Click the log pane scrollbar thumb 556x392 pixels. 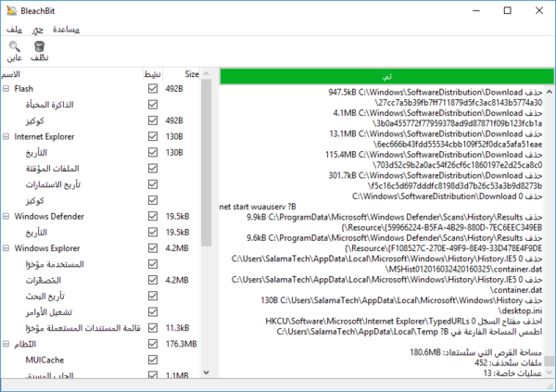[550, 360]
